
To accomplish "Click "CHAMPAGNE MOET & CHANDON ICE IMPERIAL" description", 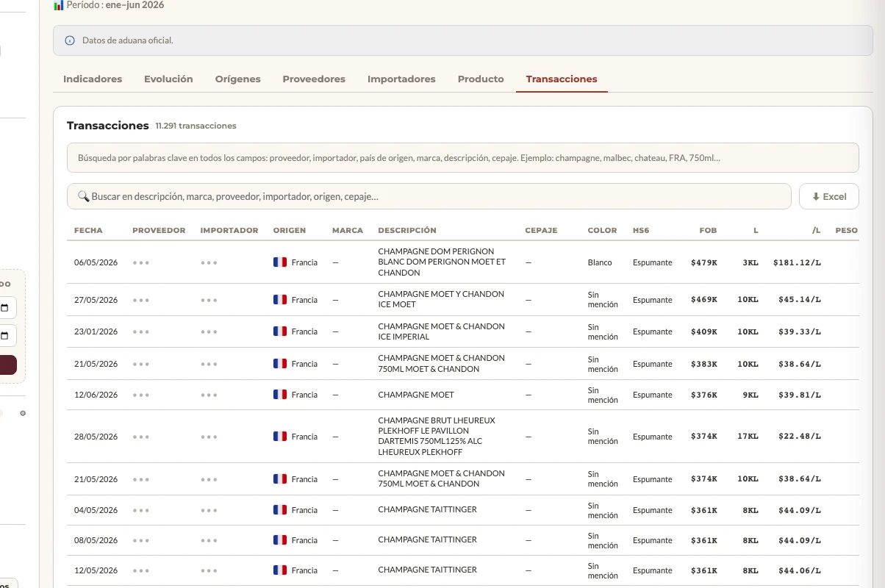I will pyautogui.click(x=441, y=331).
